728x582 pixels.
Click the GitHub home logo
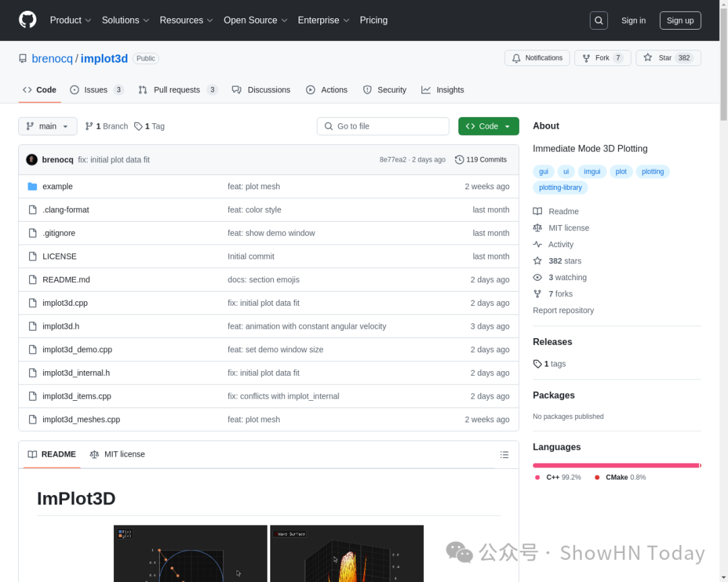(x=27, y=20)
